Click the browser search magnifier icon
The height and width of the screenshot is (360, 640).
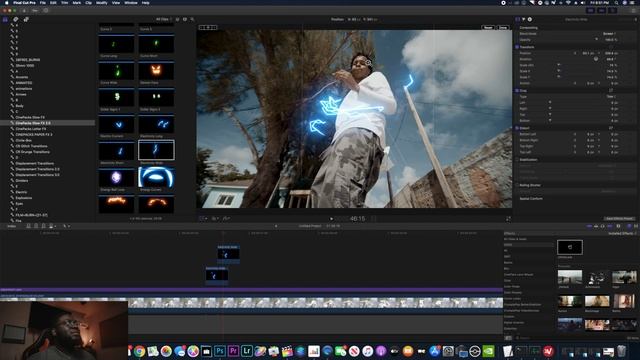[x=192, y=19]
